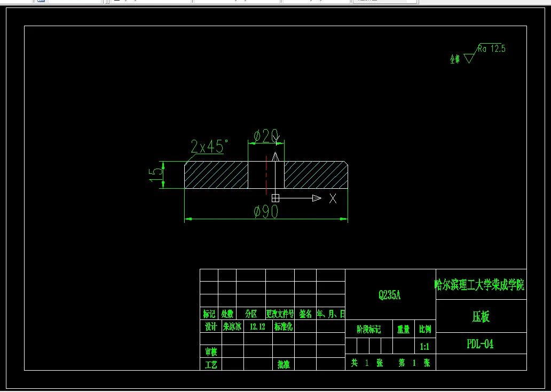Select the 全部 label beside roughness symbol
This screenshot has width=551, height=392.
(455, 59)
